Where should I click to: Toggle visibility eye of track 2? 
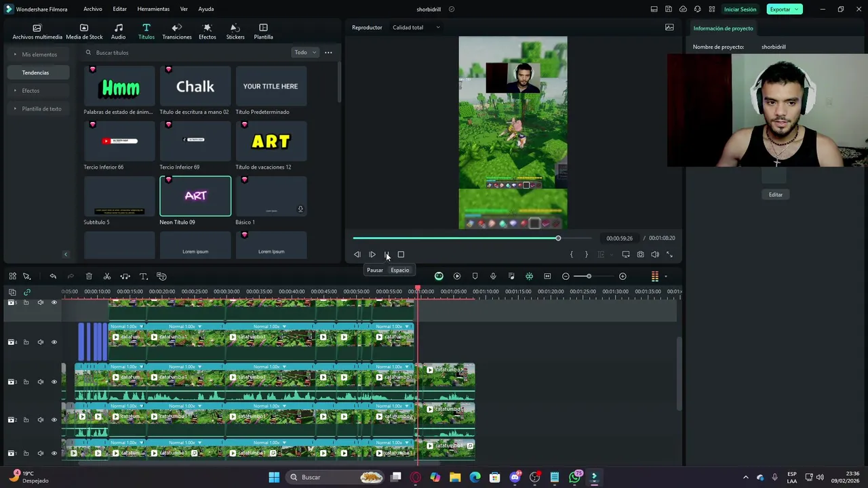tap(54, 420)
